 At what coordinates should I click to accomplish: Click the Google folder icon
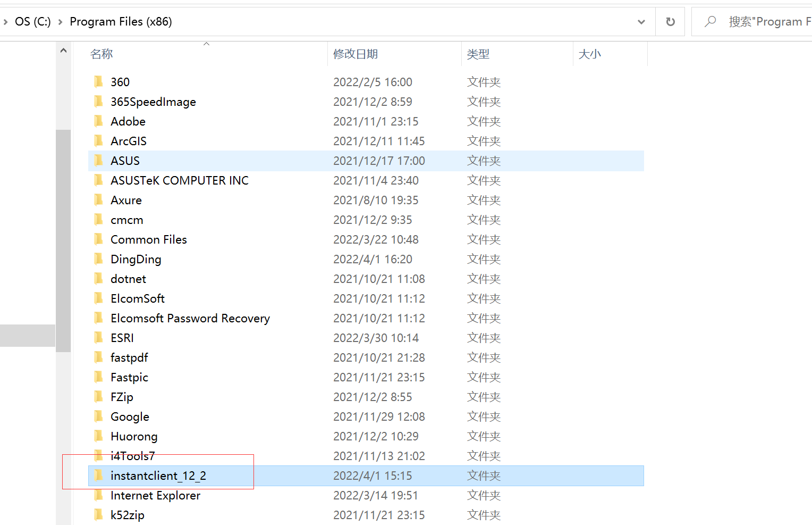pos(99,416)
